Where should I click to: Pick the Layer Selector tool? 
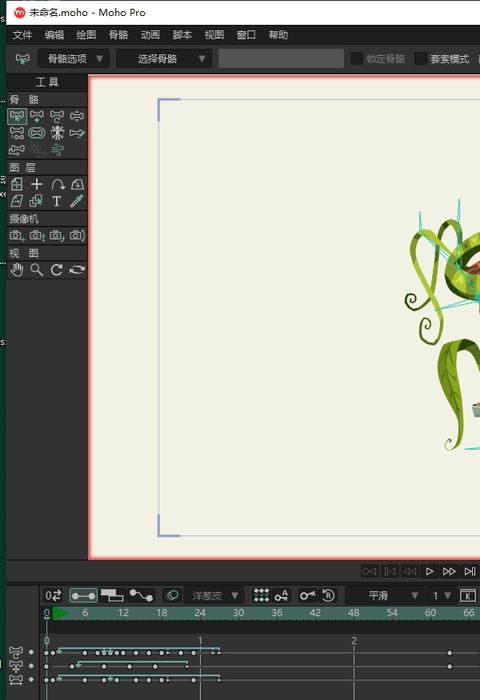coord(37,201)
